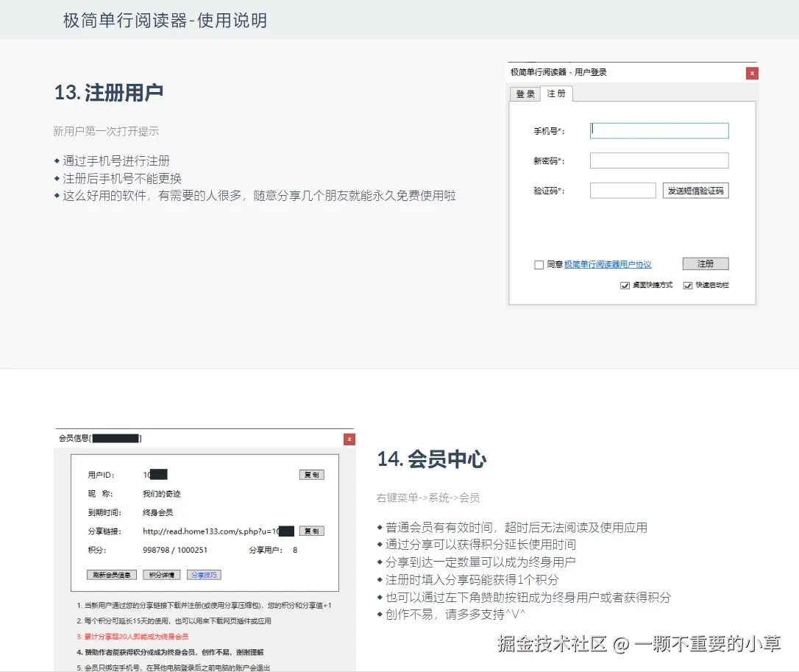Click 发送短信验证码 button

[x=695, y=191]
